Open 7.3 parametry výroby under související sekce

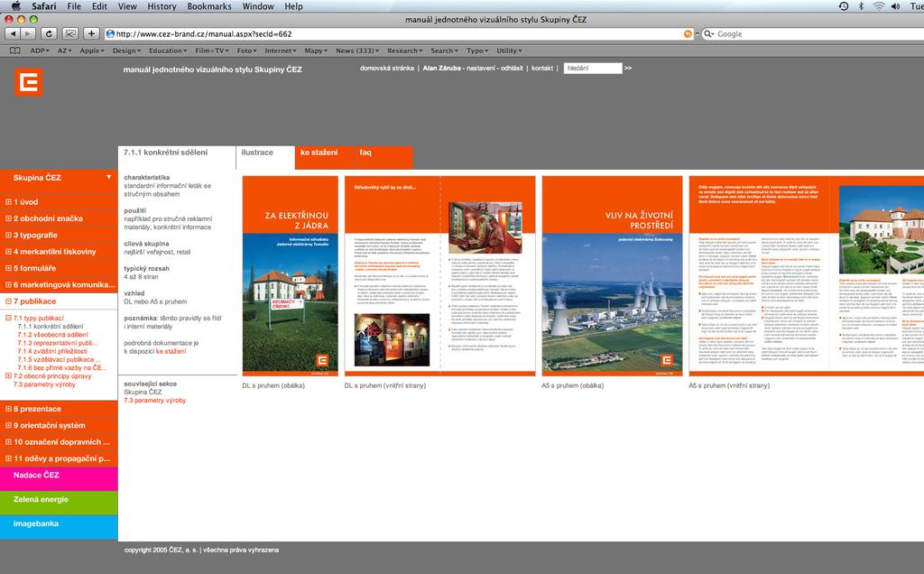pos(154,401)
